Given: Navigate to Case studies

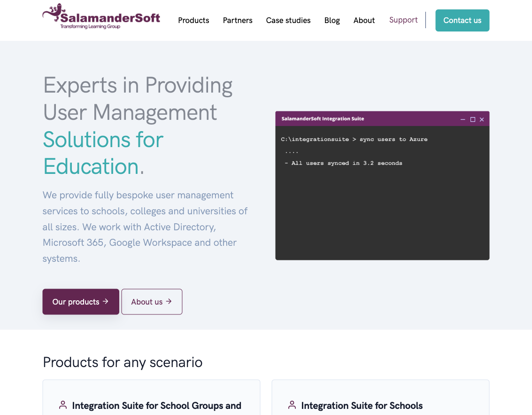Looking at the screenshot, I should coord(288,20).
